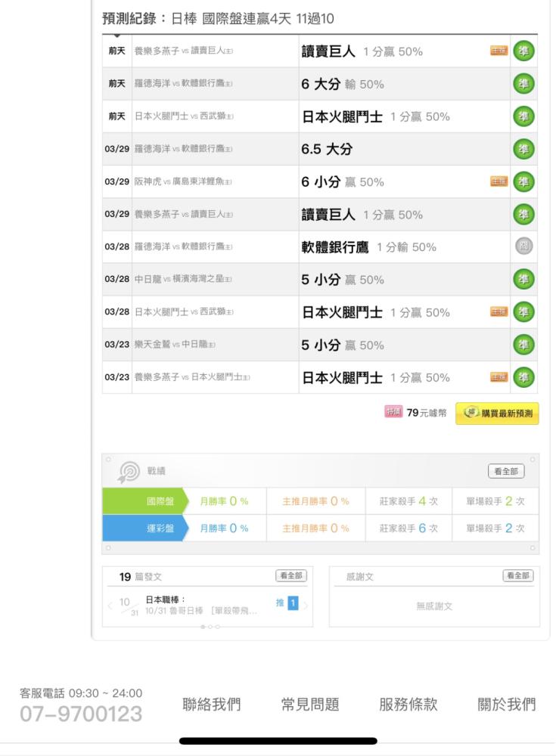Open 看全部 for 感謝文 panel
The image size is (556, 756).
[x=518, y=575]
